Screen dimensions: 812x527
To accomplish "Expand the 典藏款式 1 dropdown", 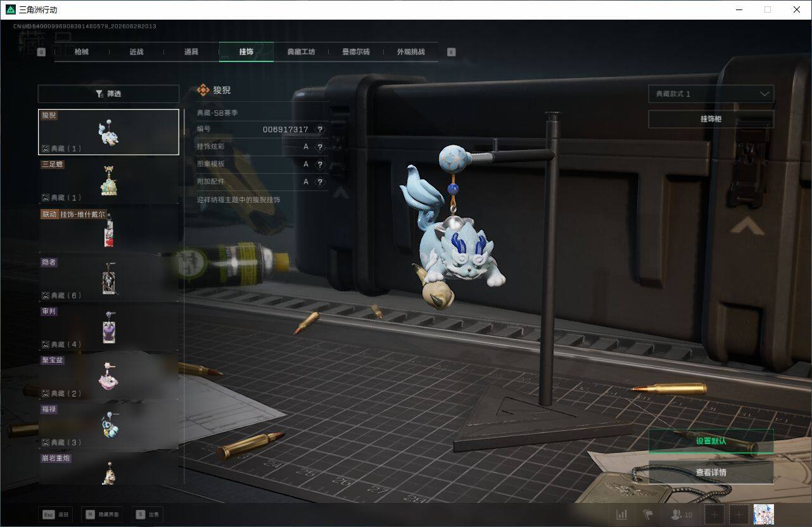I will tap(711, 94).
